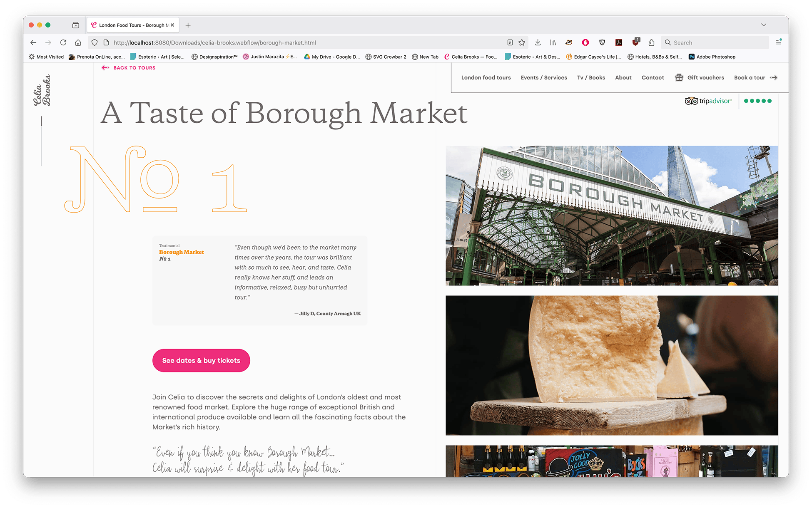Open the Library bookmarks icon

click(553, 42)
